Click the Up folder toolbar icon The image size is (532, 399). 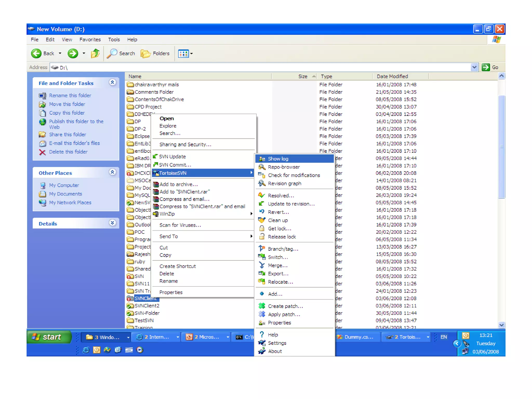point(95,54)
